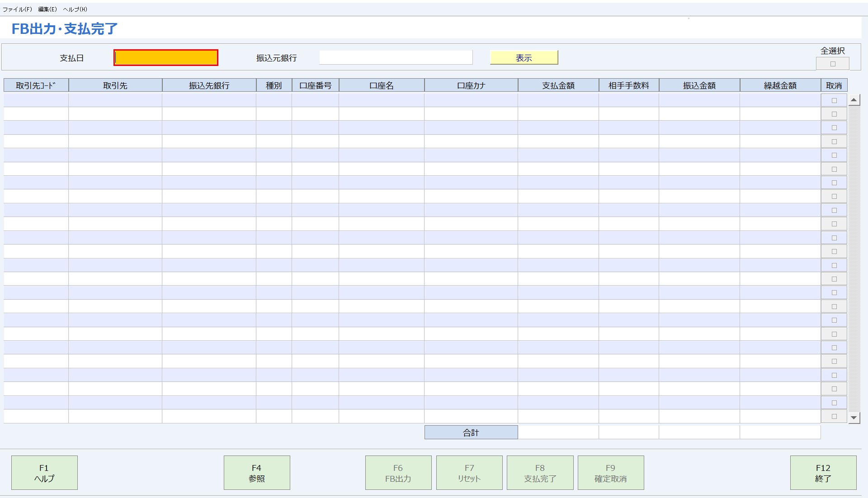Click the F4 参照 reference button
This screenshot has width=868, height=498.
coord(256,472)
